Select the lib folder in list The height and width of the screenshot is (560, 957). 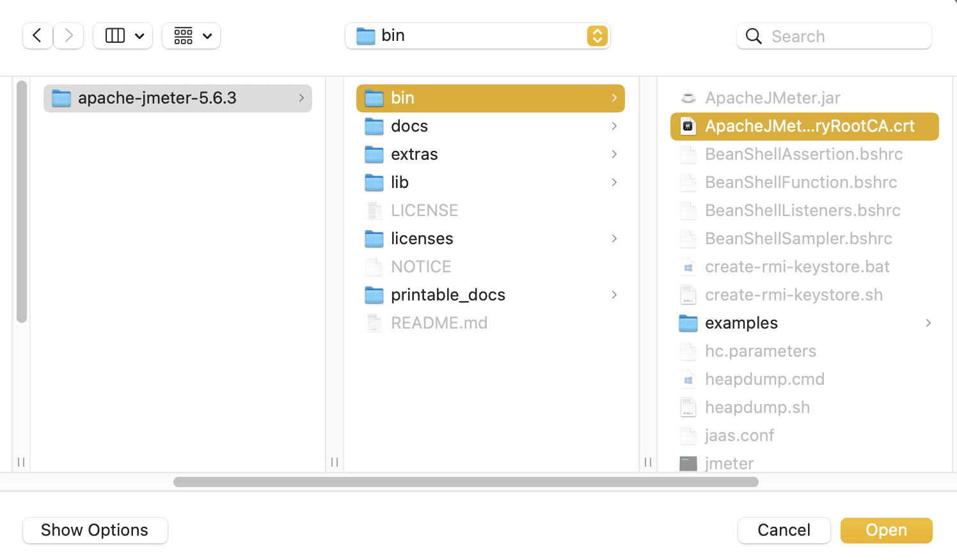[400, 183]
